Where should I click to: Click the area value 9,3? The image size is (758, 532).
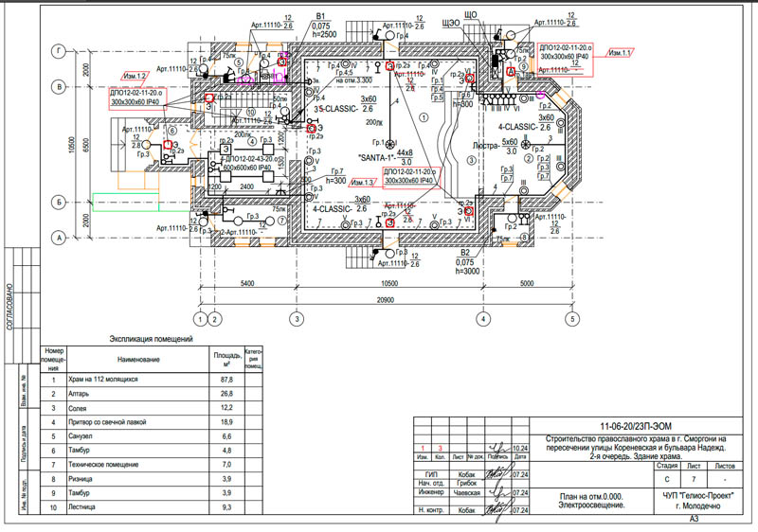tap(226, 507)
